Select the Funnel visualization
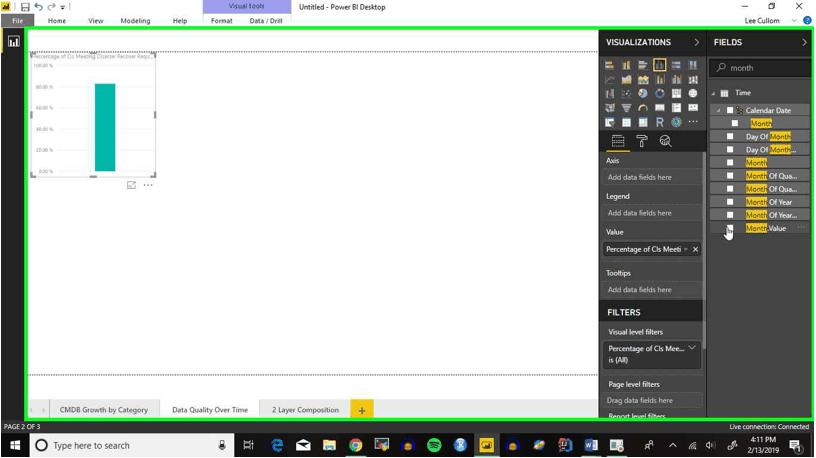Image resolution: width=816 pixels, height=458 pixels. tap(626, 108)
